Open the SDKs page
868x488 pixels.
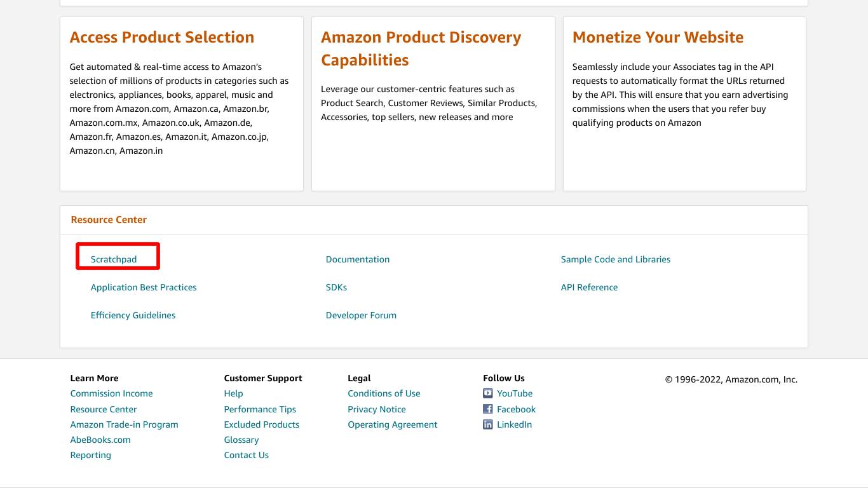pos(336,287)
